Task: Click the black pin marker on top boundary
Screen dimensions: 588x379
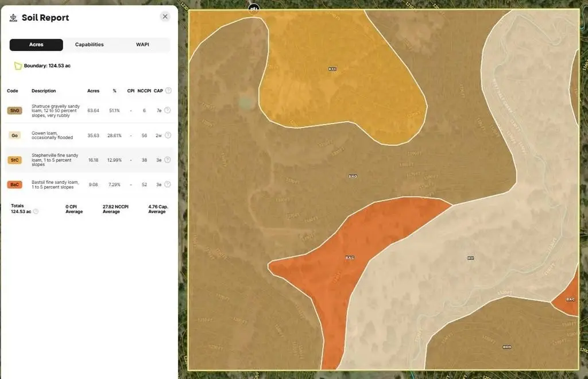Action: click(x=254, y=8)
